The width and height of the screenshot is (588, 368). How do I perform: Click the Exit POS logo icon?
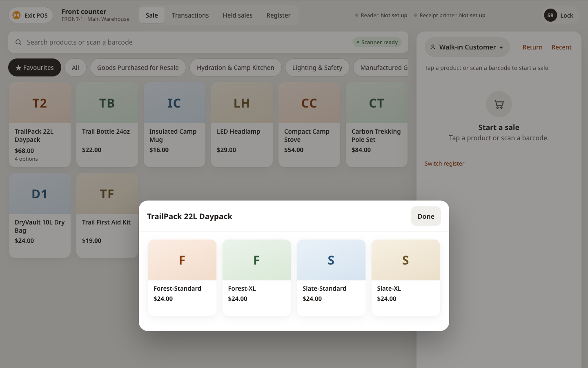(x=16, y=15)
